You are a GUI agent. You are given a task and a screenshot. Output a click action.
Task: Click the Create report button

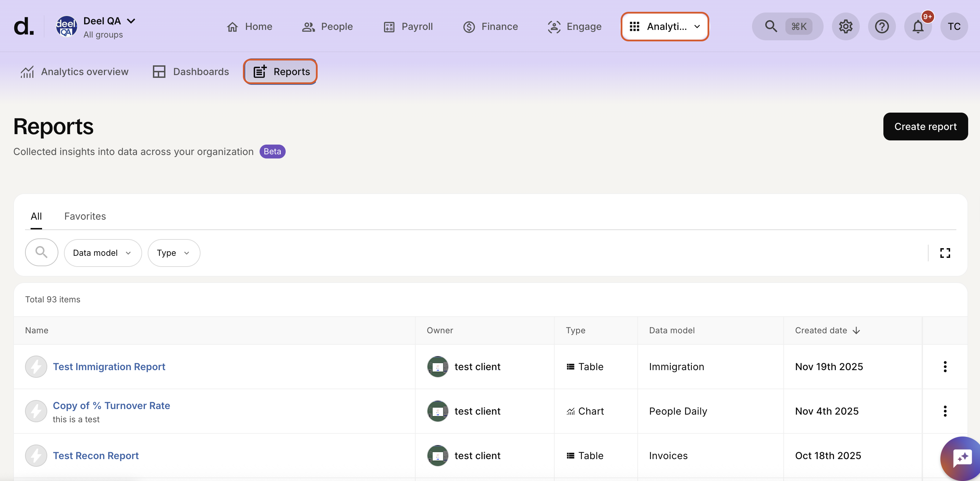tap(925, 127)
